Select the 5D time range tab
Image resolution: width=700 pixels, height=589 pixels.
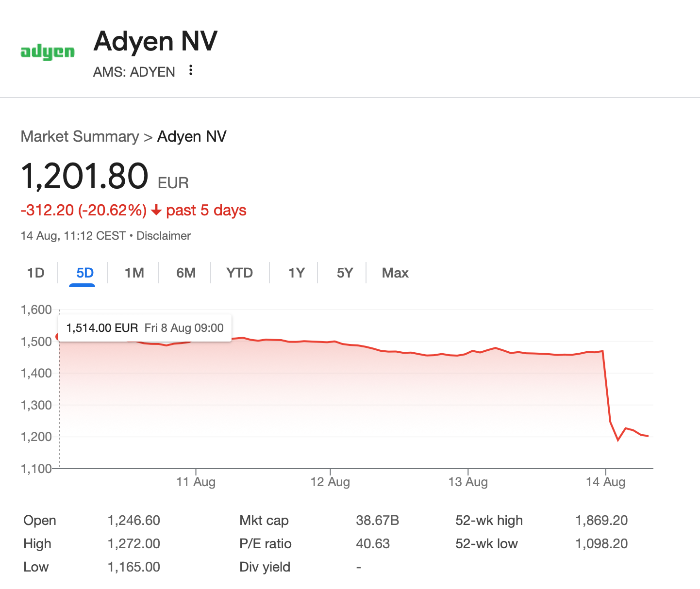click(84, 273)
